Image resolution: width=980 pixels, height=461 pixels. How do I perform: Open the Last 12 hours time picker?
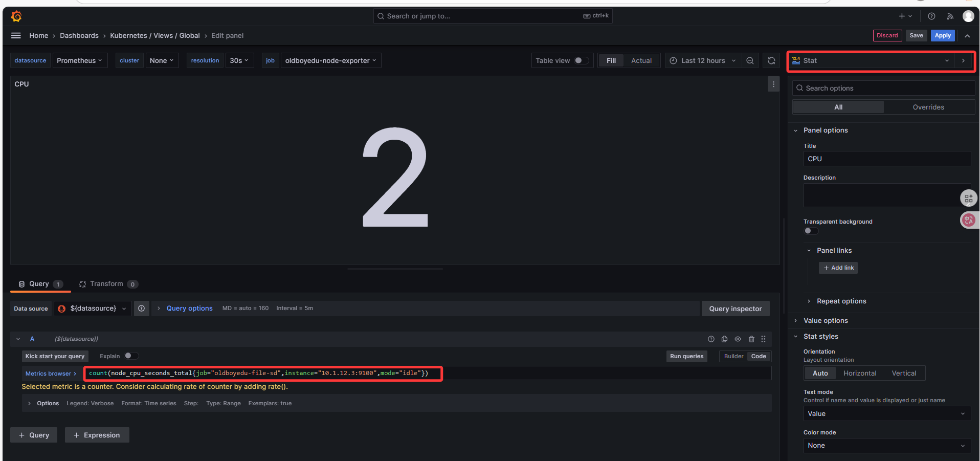702,60
